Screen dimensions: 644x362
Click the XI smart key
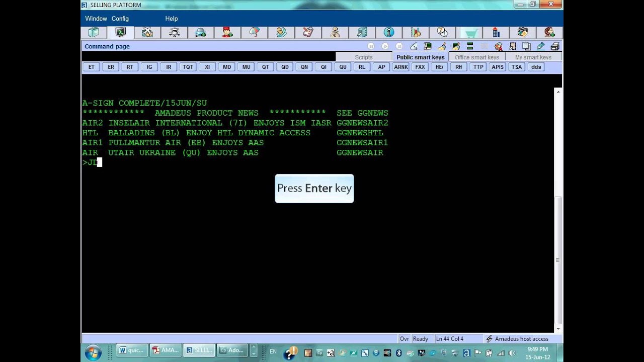[207, 67]
